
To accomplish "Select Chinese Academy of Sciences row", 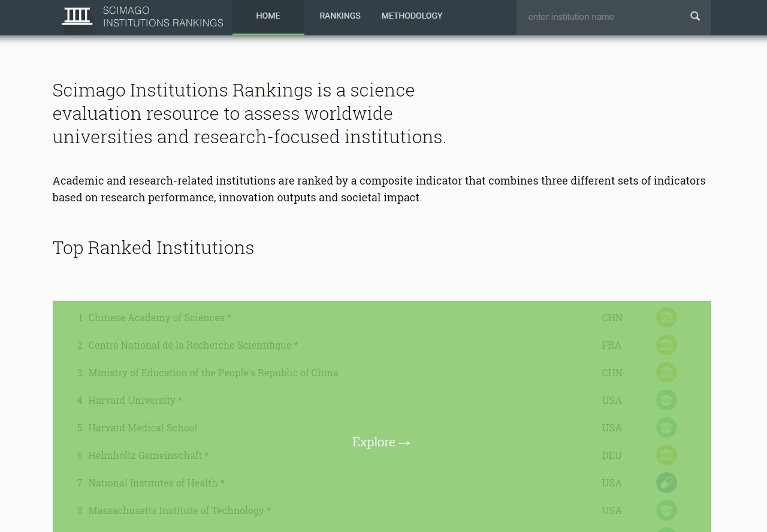I will point(159,318).
